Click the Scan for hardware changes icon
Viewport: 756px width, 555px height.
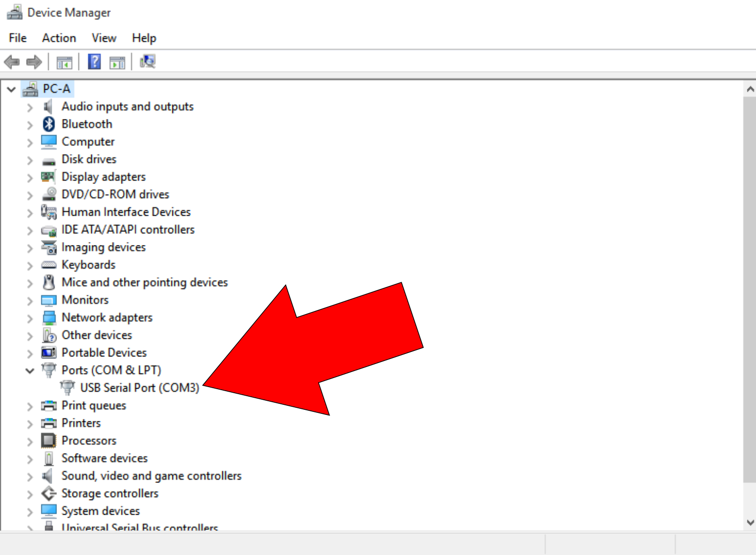tap(148, 61)
